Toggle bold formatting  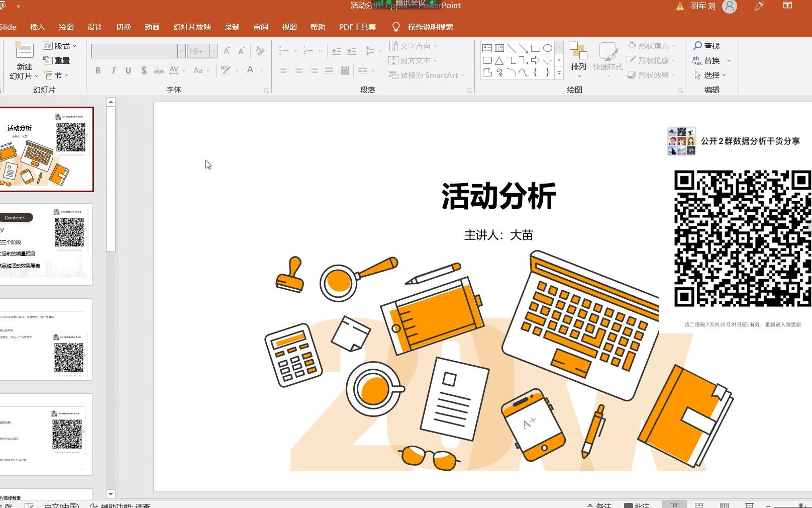click(98, 70)
